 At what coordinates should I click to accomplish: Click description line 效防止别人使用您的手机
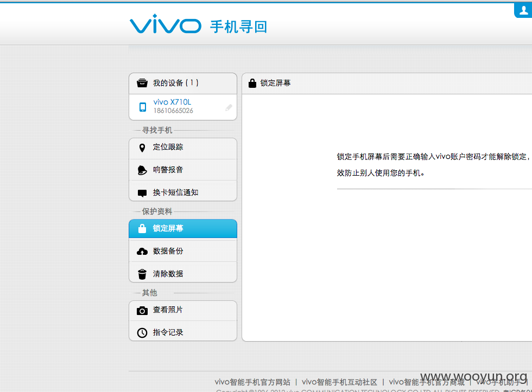[381, 173]
